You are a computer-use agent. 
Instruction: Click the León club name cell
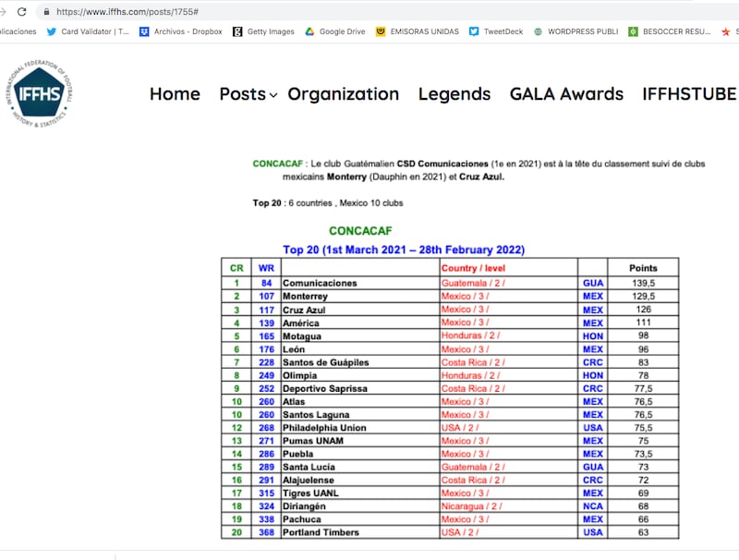(x=360, y=349)
